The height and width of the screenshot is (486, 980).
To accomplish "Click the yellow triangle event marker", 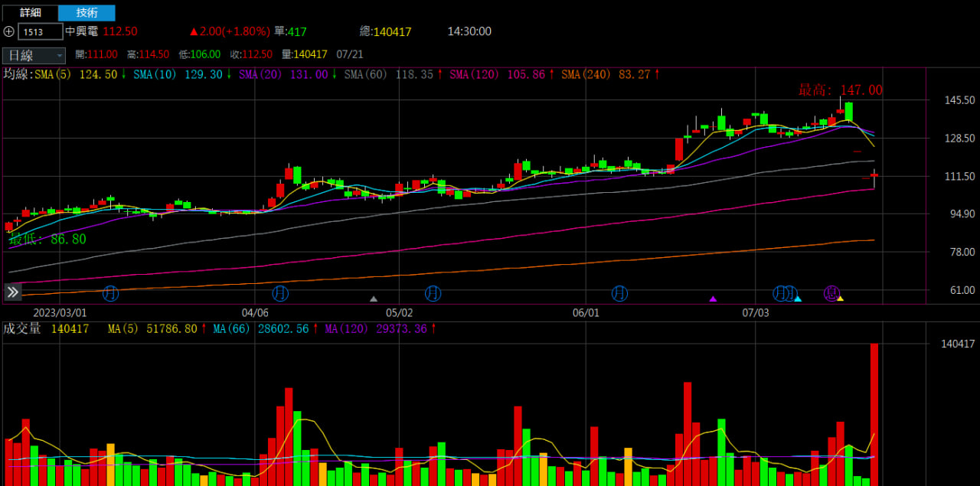I will tap(840, 298).
